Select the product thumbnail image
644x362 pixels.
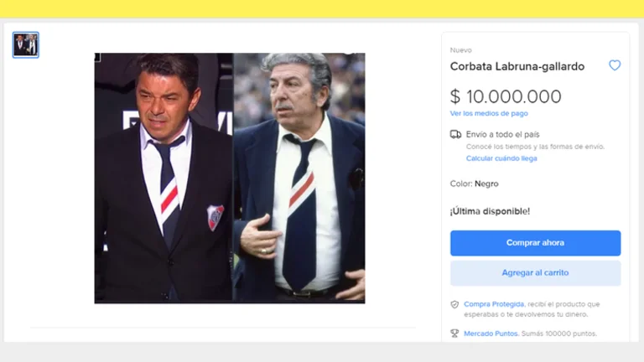coord(25,44)
